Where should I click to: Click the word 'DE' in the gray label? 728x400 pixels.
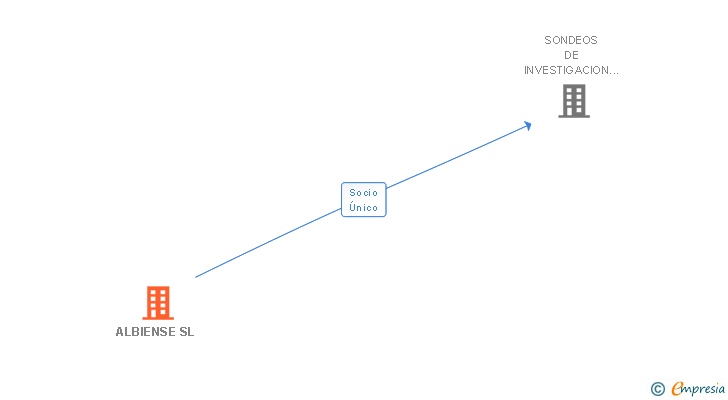coord(571,55)
